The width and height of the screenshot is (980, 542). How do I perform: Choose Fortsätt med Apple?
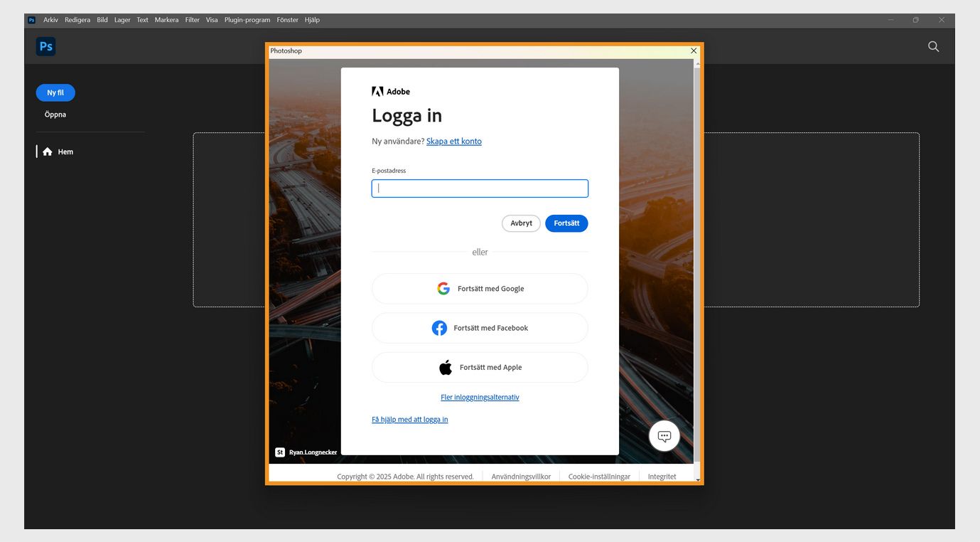coord(480,367)
